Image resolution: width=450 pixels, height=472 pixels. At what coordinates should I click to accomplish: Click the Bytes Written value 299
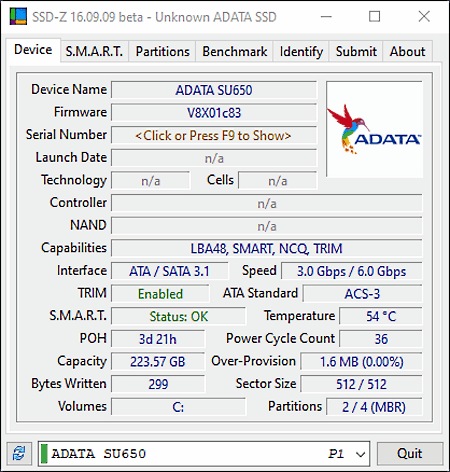coord(158,384)
